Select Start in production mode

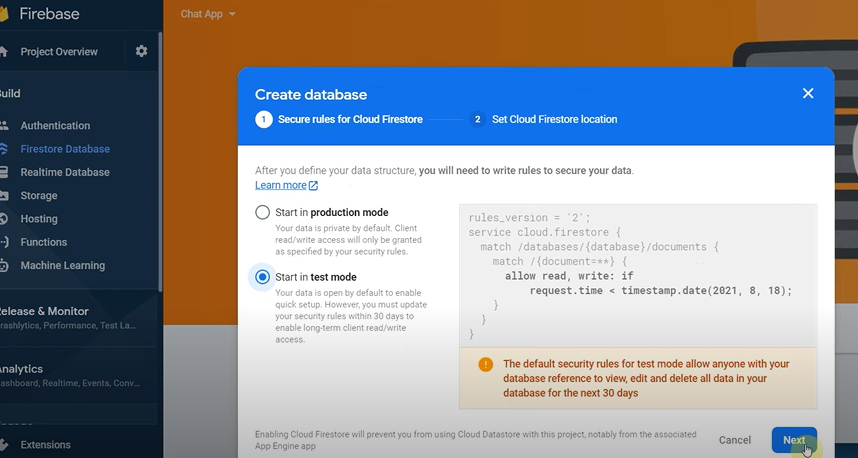263,212
